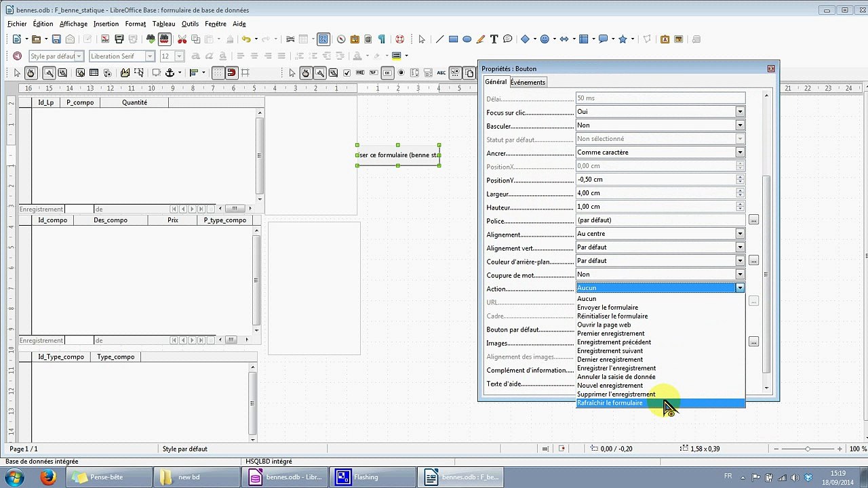The image size is (868, 488).
Task: Select the Text tool (T icon)
Action: tap(494, 39)
